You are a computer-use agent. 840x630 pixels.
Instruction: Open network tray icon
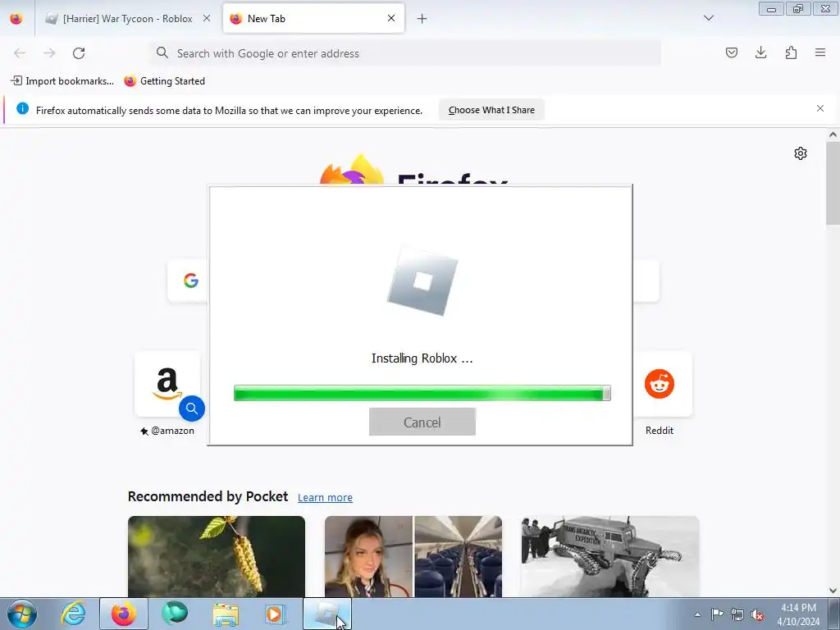(737, 614)
